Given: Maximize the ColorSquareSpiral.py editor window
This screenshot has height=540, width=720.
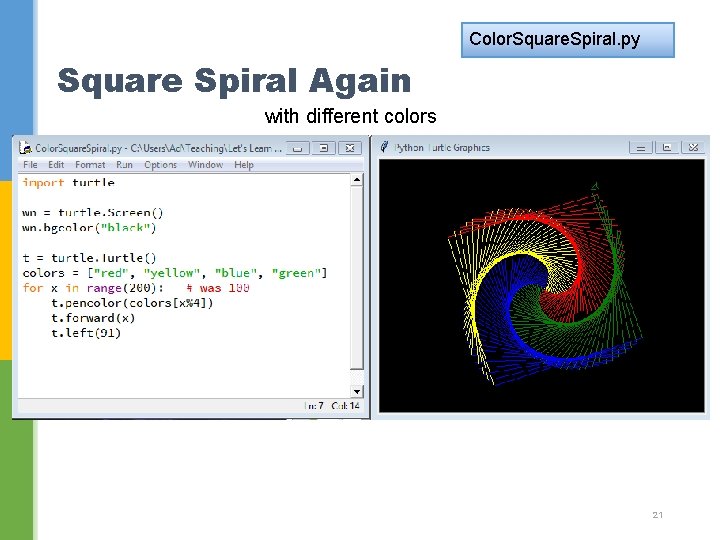Looking at the screenshot, I should (324, 148).
